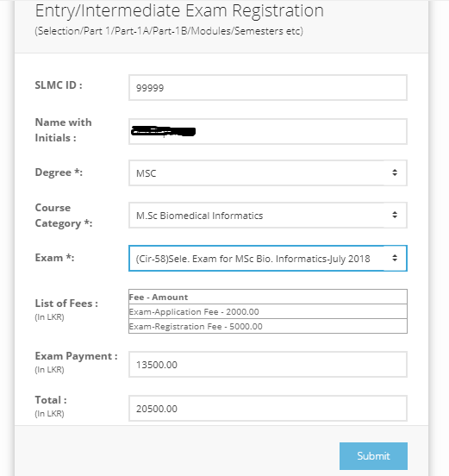Click the Entry/Intermediate Exam Registration heading
The height and width of the screenshot is (476, 449).
(179, 10)
